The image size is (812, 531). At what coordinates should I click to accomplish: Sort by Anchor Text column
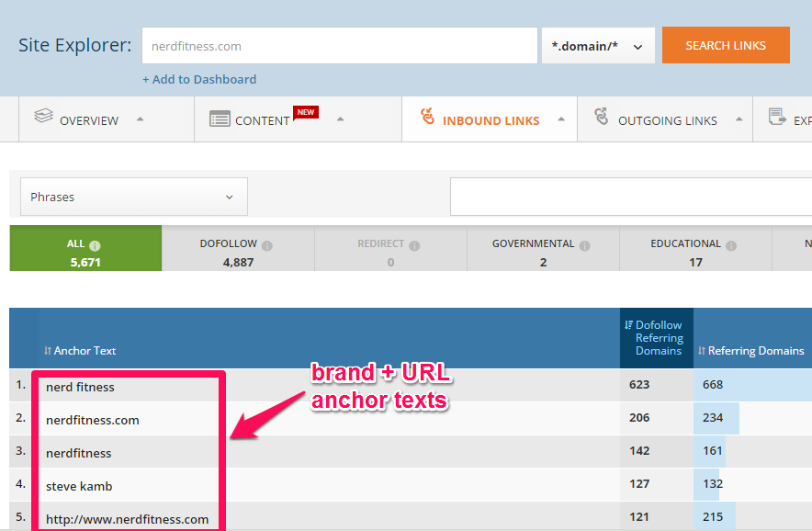[80, 351]
